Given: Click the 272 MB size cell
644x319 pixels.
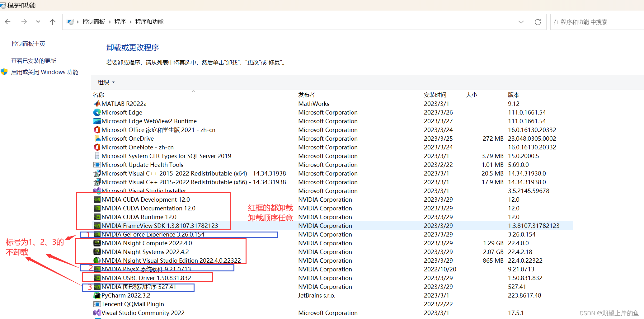Looking at the screenshot, I should coord(493,138).
